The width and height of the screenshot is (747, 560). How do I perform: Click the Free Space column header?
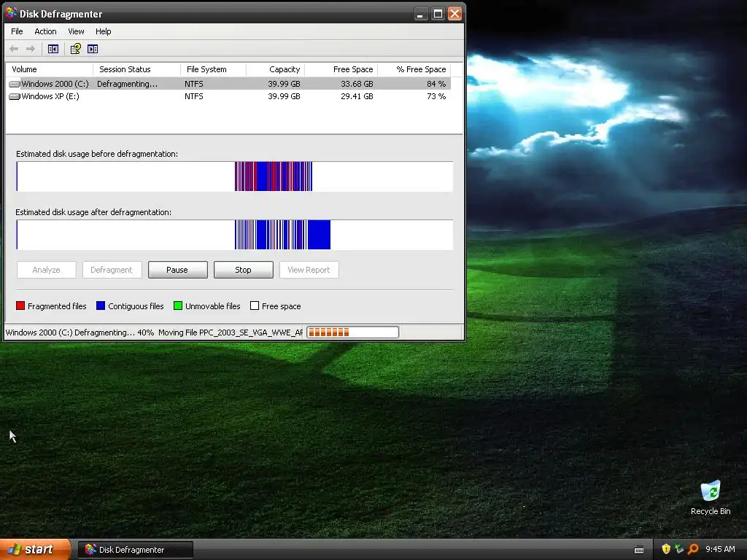(341, 69)
